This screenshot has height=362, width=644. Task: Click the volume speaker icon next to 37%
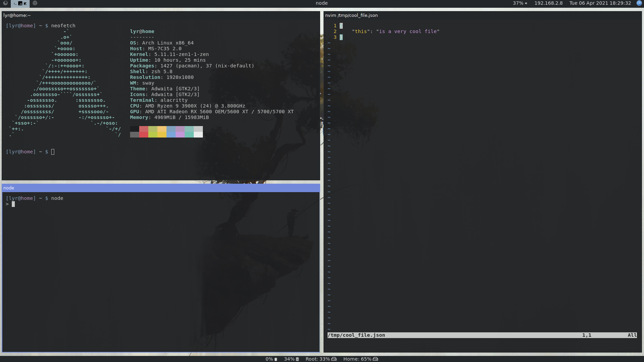pyautogui.click(x=526, y=3)
